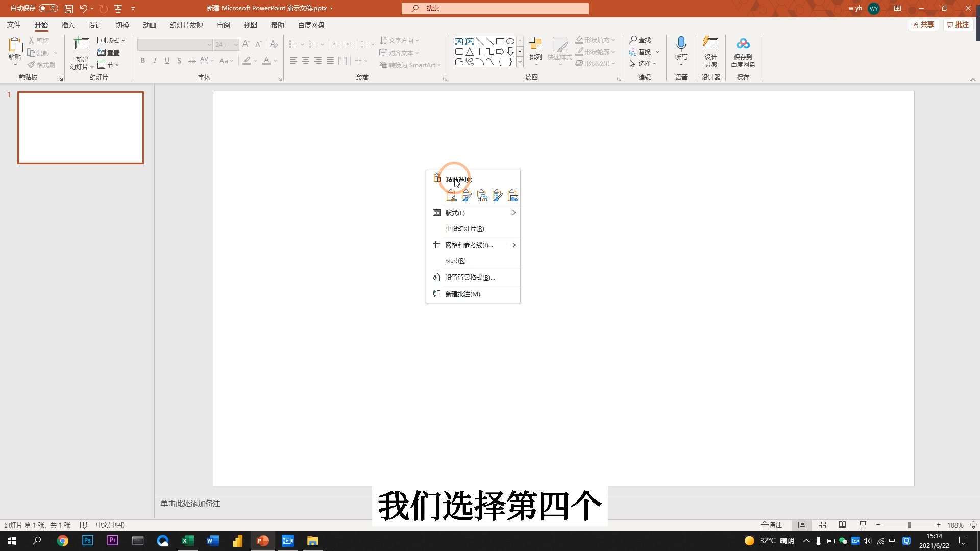Toggle the Notes (备注) pane in status bar

coord(771,525)
